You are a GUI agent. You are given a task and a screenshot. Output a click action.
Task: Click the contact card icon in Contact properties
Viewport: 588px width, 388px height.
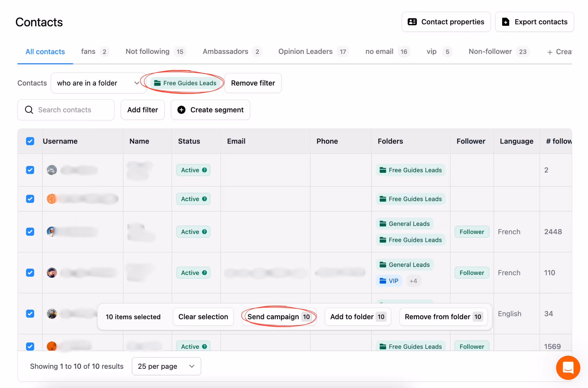click(412, 22)
